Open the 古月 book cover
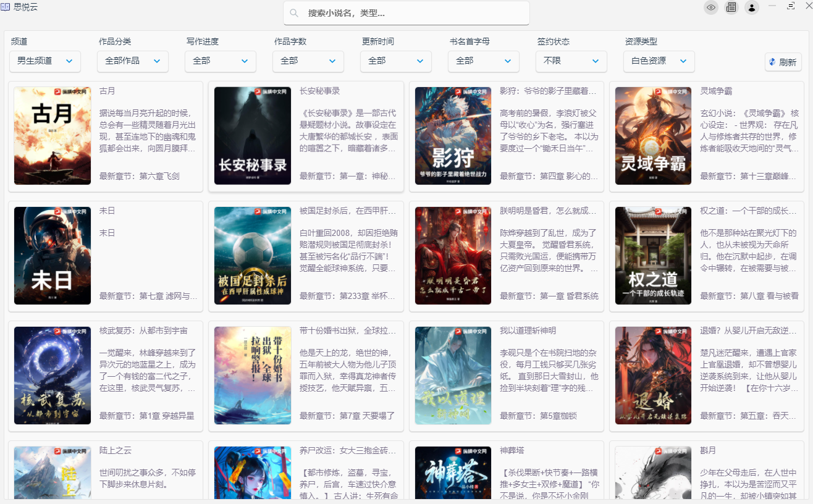 click(53, 136)
